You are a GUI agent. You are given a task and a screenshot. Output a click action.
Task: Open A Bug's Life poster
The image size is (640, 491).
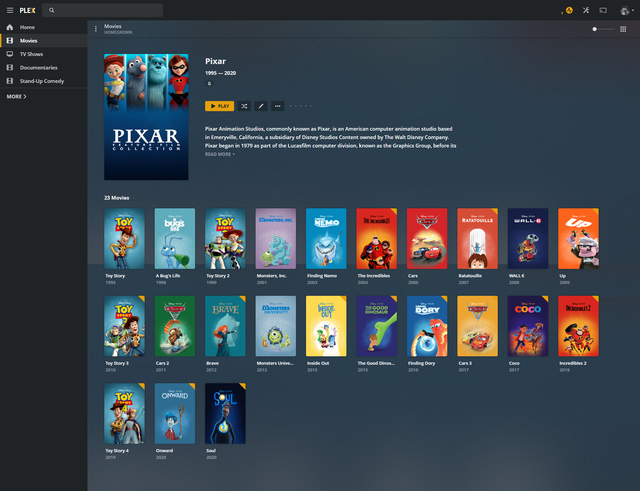(175, 239)
